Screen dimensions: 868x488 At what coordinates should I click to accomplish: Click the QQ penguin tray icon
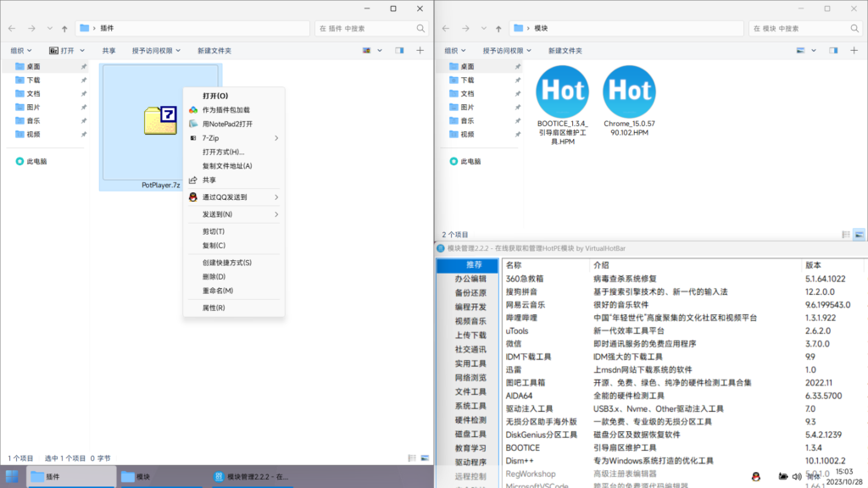(756, 476)
